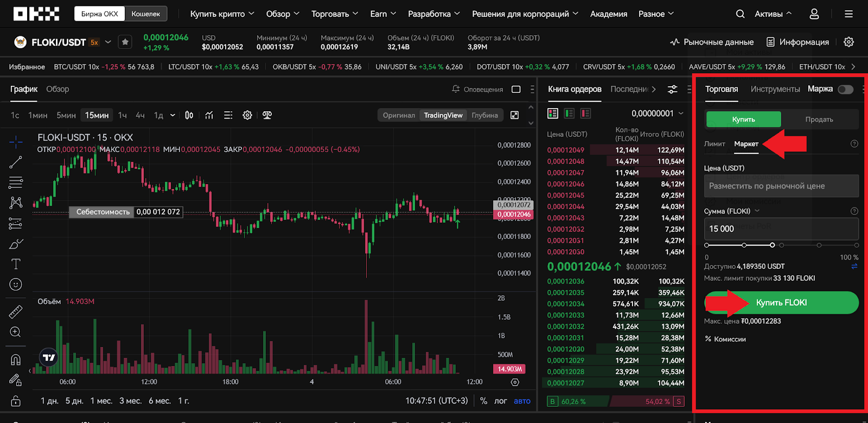Open the user profile icon
The height and width of the screenshot is (423, 868).
[814, 14]
